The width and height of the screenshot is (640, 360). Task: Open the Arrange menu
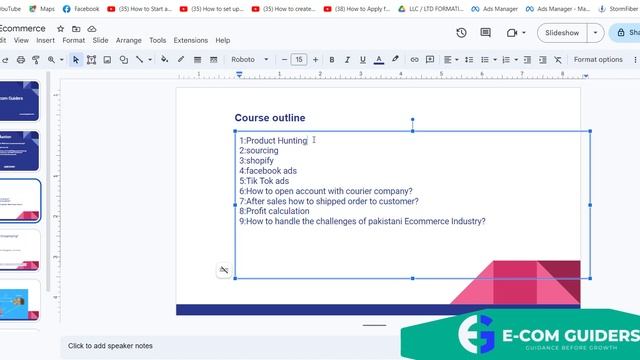(129, 40)
